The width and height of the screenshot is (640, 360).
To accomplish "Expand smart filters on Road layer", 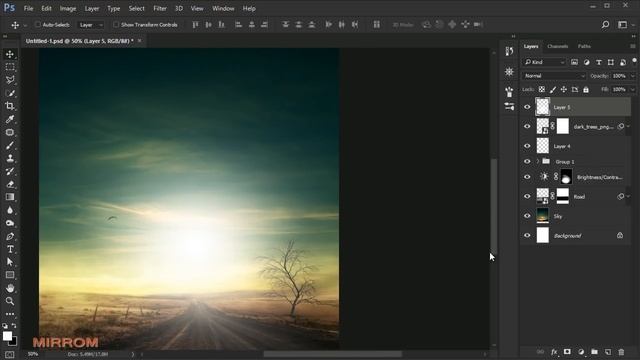I will [x=629, y=197].
